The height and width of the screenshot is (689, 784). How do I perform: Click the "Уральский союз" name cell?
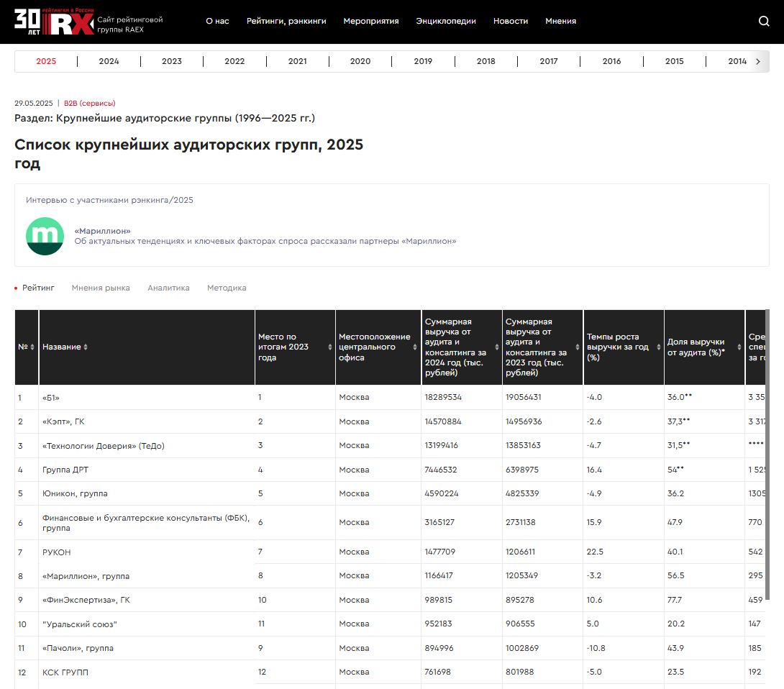point(80,624)
